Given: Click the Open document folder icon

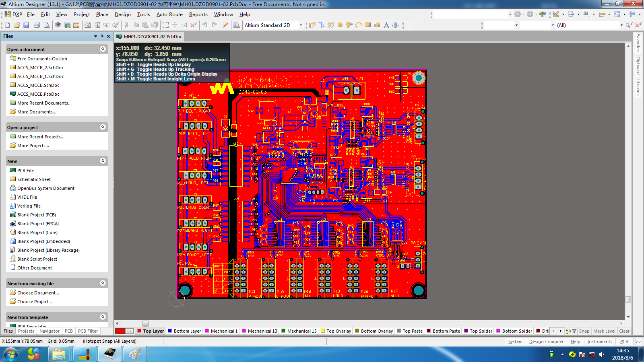Looking at the screenshot, I should (17, 25).
